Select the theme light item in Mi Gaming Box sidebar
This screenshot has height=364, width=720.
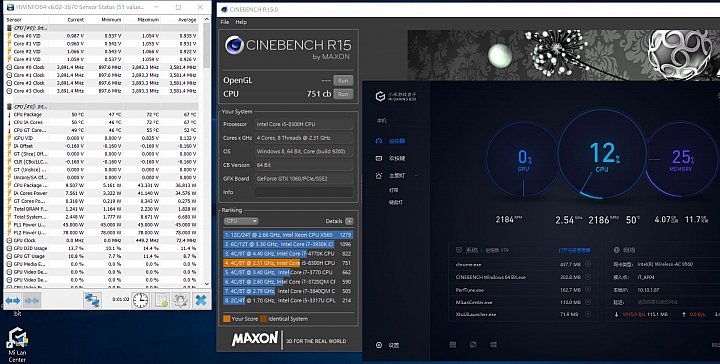click(391, 175)
